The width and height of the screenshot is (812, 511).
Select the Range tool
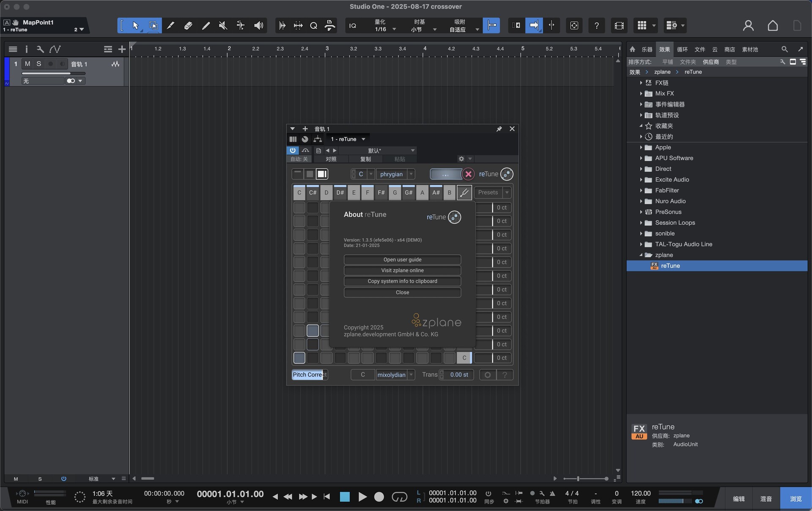pos(153,26)
